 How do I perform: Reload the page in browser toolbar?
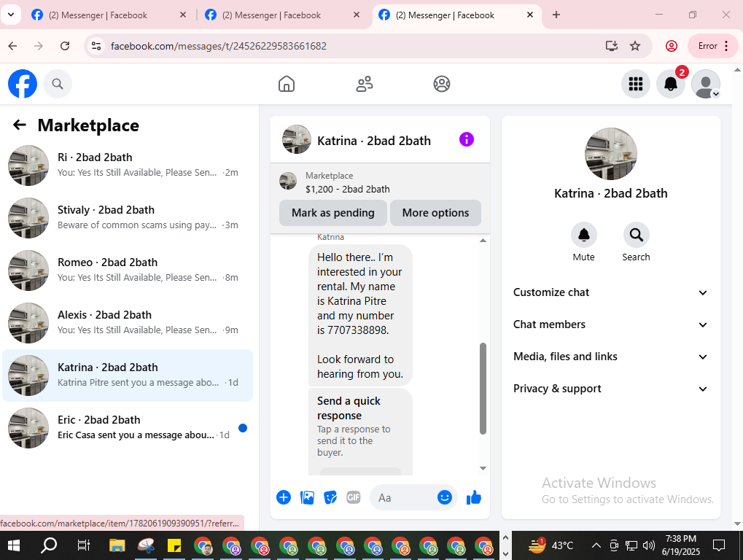pyautogui.click(x=65, y=46)
